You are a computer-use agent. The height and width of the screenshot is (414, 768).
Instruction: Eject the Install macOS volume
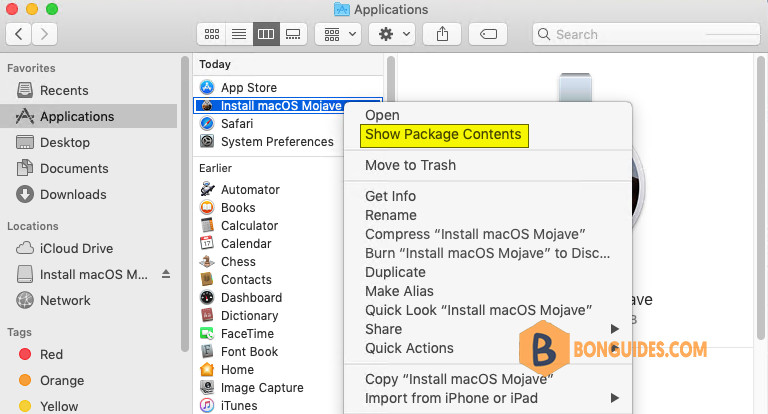[x=166, y=274]
